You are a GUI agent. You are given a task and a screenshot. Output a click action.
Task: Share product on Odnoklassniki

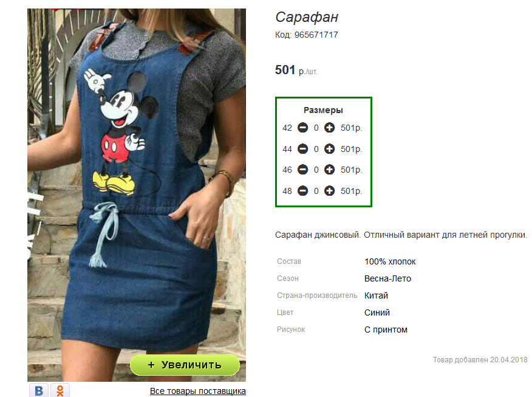pos(60,390)
